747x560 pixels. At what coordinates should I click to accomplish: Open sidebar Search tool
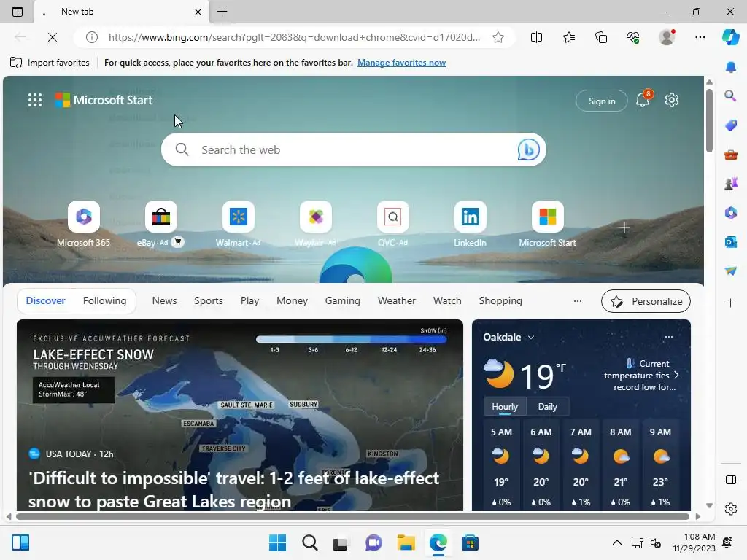pos(731,96)
